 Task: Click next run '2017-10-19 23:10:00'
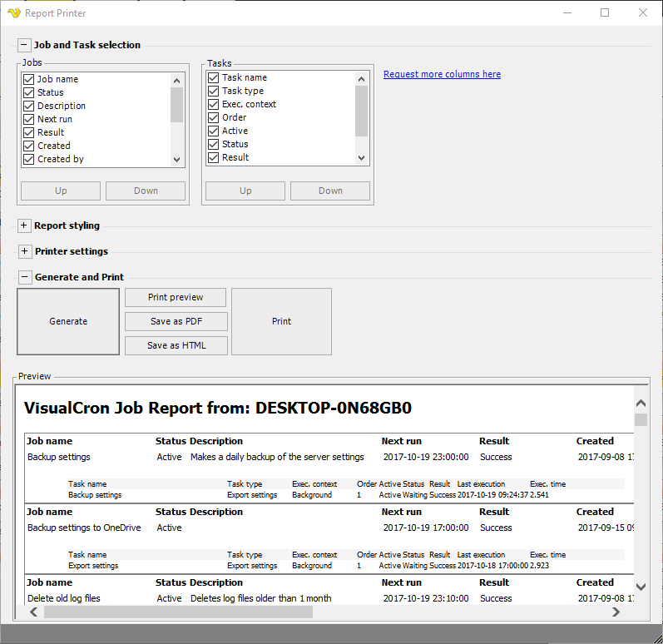click(x=426, y=598)
